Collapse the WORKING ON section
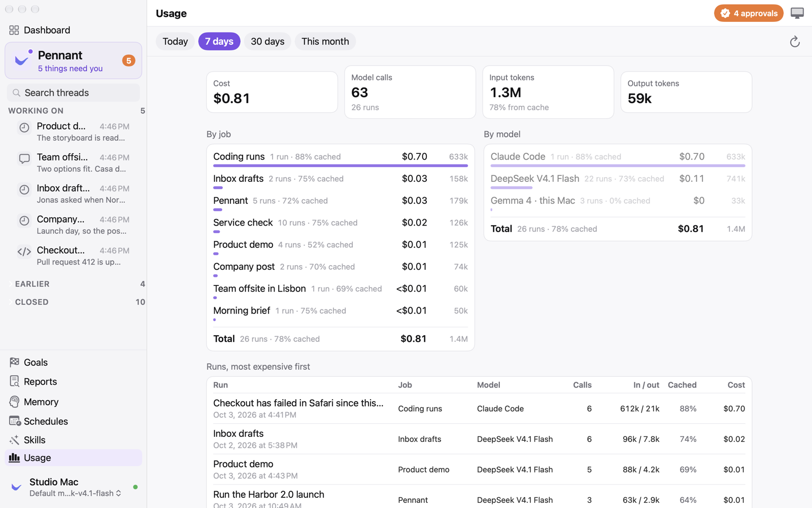The height and width of the screenshot is (508, 812). click(x=36, y=111)
